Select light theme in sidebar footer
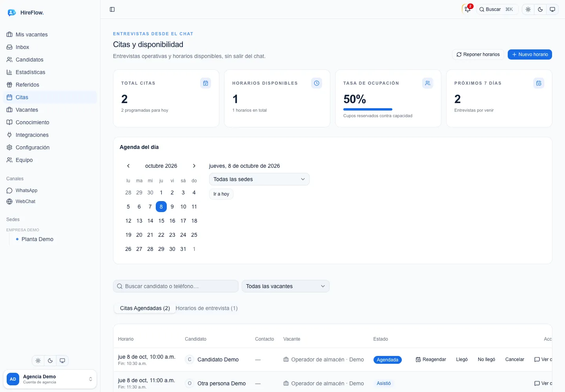565x392 pixels. tap(38, 361)
